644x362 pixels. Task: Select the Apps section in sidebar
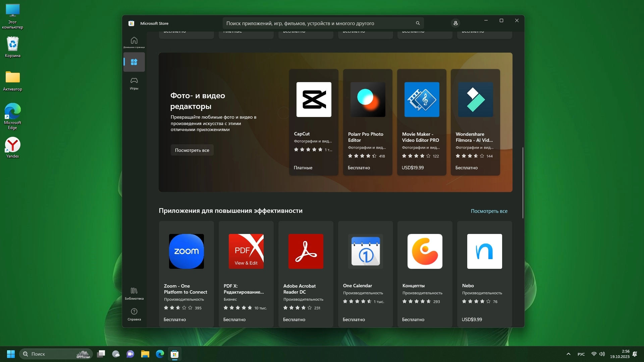[x=134, y=62]
